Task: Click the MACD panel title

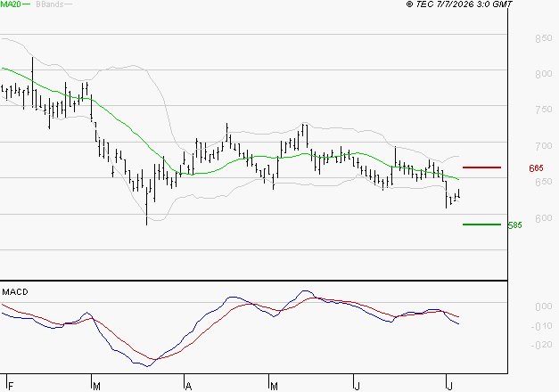Action: coord(15,292)
